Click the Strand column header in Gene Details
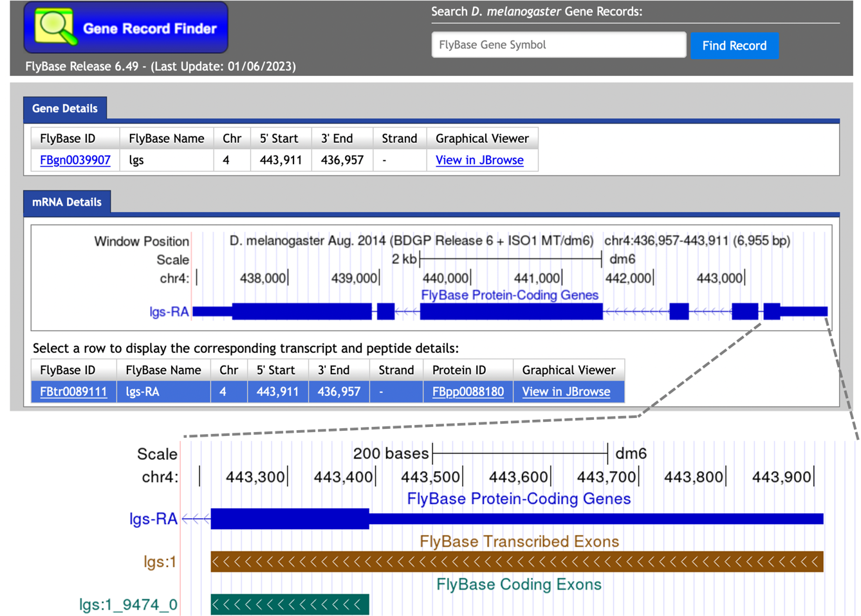861x616 pixels. pos(399,138)
